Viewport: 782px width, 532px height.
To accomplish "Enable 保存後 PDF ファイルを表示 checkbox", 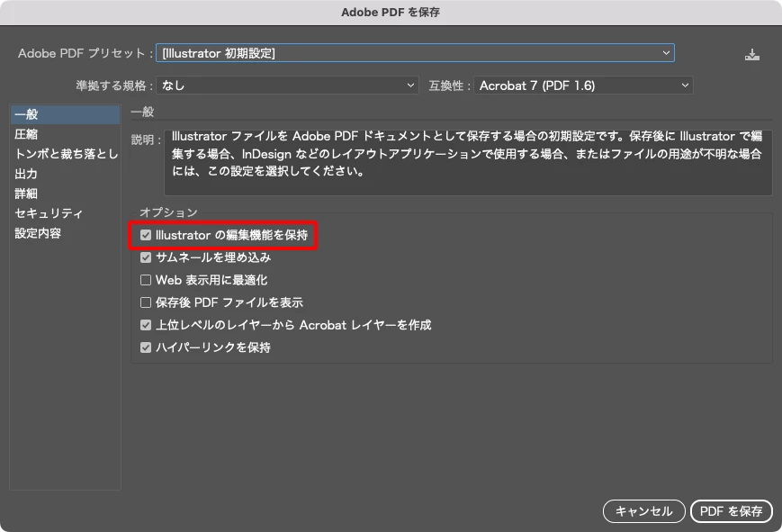I will pos(146,302).
